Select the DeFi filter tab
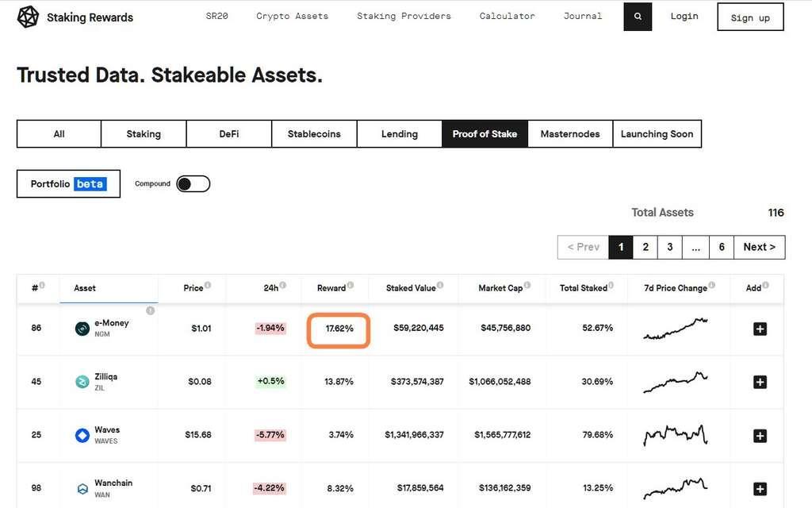The height and width of the screenshot is (508, 812). pos(229,134)
